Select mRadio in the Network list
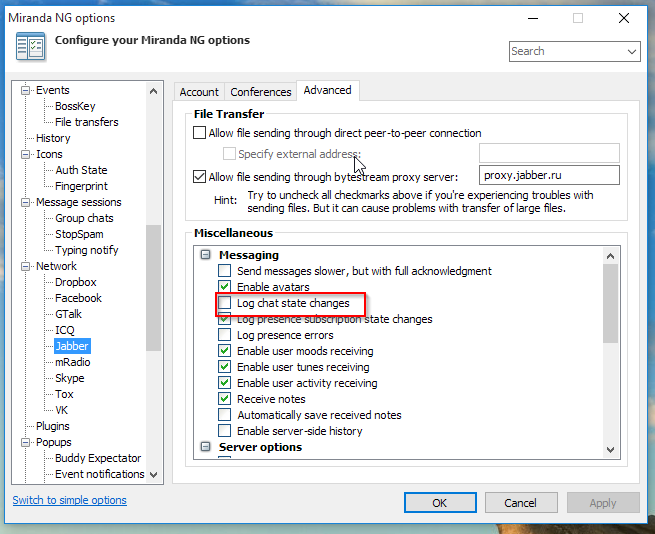 coord(73,362)
